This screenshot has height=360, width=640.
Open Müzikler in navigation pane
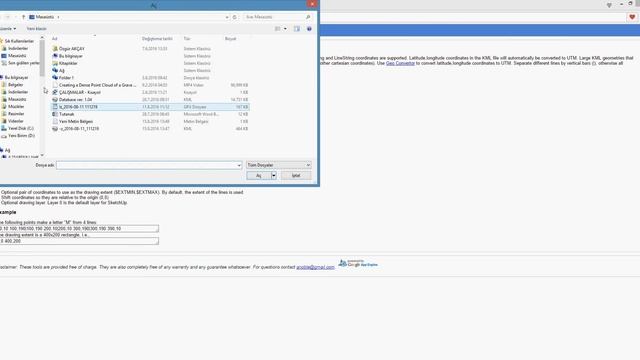(x=16, y=107)
